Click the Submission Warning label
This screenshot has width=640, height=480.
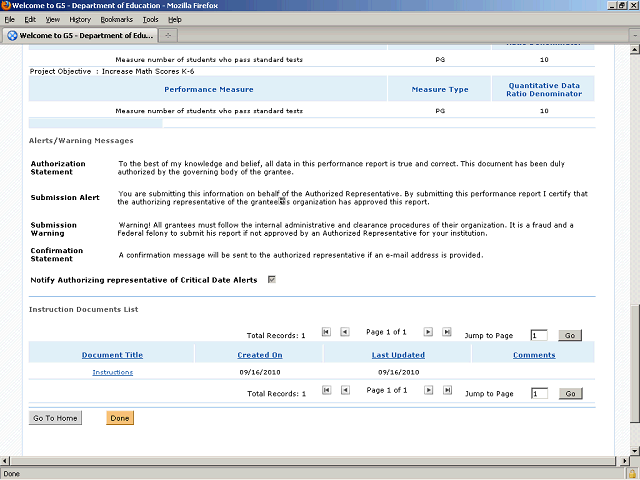pos(53,229)
